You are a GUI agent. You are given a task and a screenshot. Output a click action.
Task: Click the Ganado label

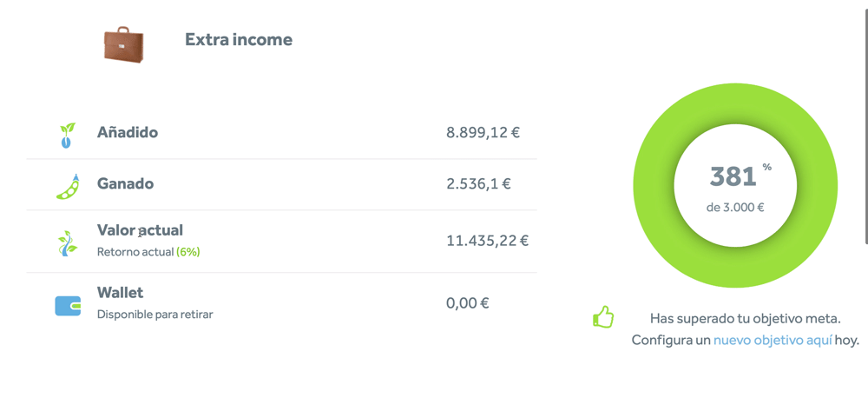[126, 183]
